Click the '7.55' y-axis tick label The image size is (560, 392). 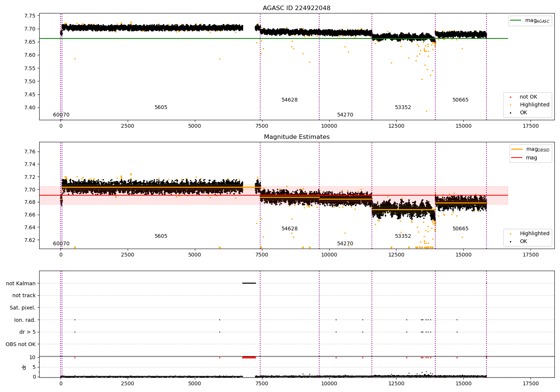[30, 68]
